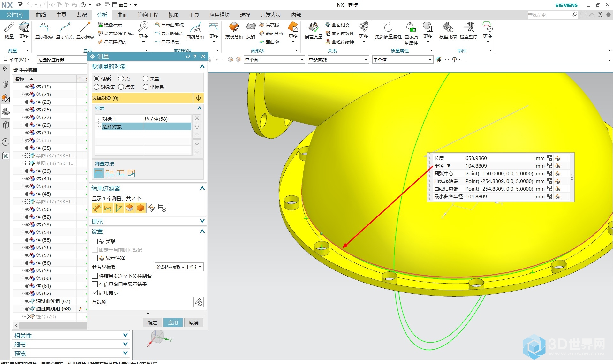Open 偏差度量 deviation gauge tool
The height and width of the screenshot is (364, 613).
314,30
